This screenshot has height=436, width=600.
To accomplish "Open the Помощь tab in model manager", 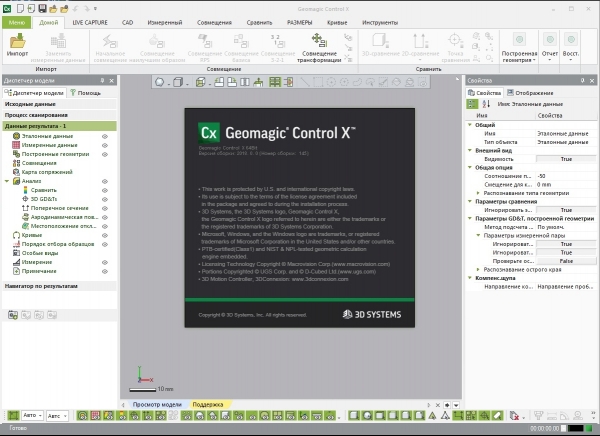I will 85,93.
